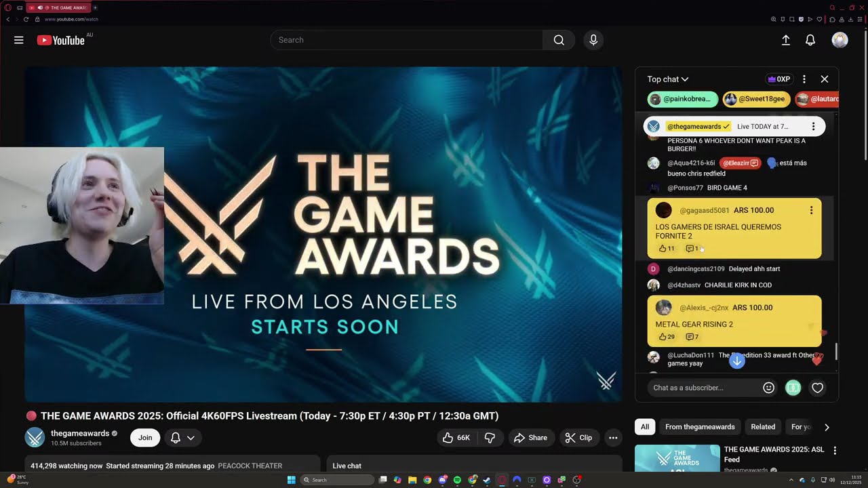Open the notifications bell in header
The height and width of the screenshot is (488, 868).
(810, 40)
